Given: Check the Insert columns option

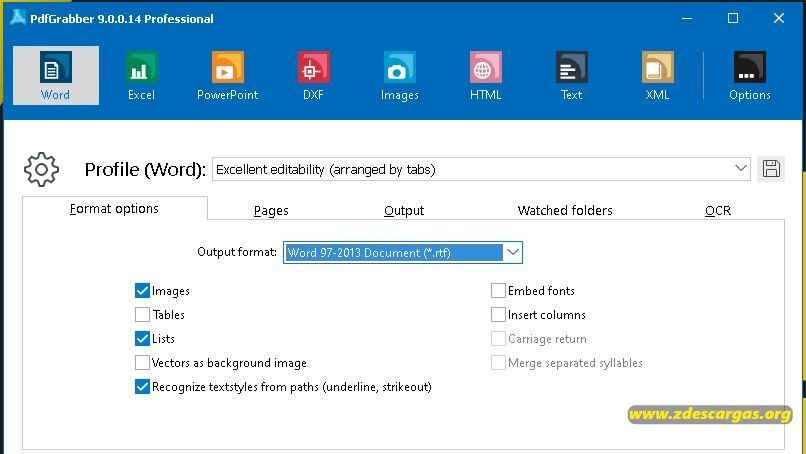Looking at the screenshot, I should tap(498, 315).
